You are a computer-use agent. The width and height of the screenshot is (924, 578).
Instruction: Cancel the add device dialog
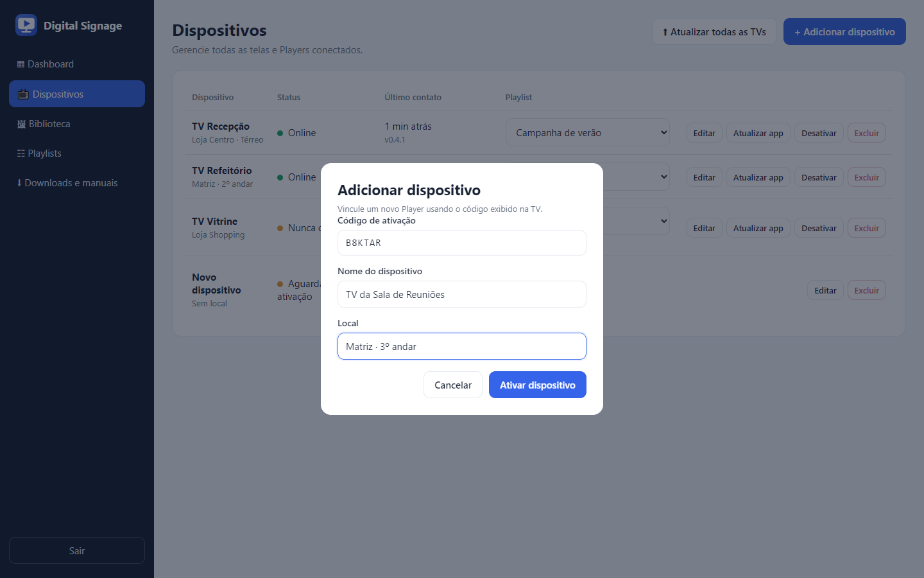tap(453, 385)
